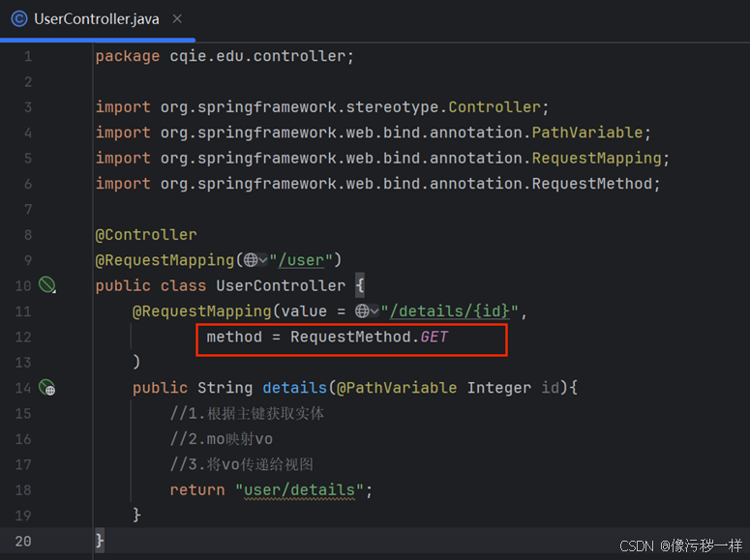Click line number 20 in the gutter
The width and height of the screenshot is (750, 560).
(x=23, y=541)
